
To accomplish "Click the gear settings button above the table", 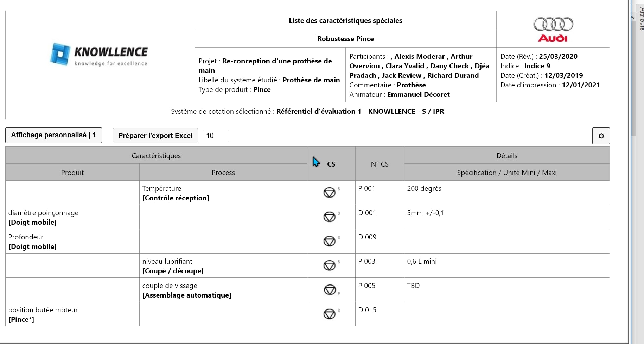I will (x=601, y=136).
